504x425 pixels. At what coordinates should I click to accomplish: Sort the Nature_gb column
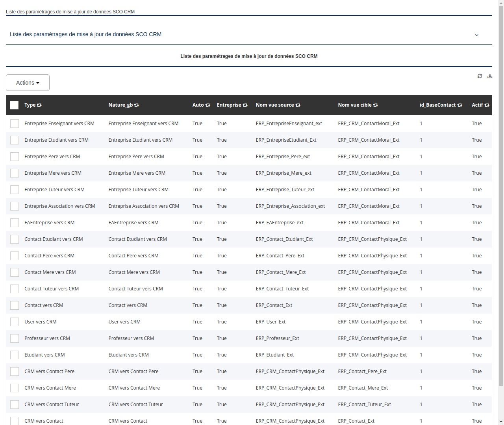[x=136, y=105]
